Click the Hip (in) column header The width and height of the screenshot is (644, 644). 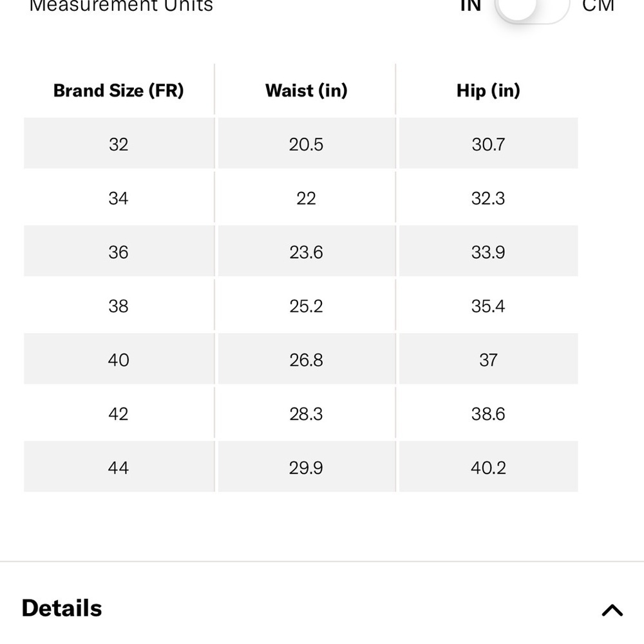coord(488,90)
